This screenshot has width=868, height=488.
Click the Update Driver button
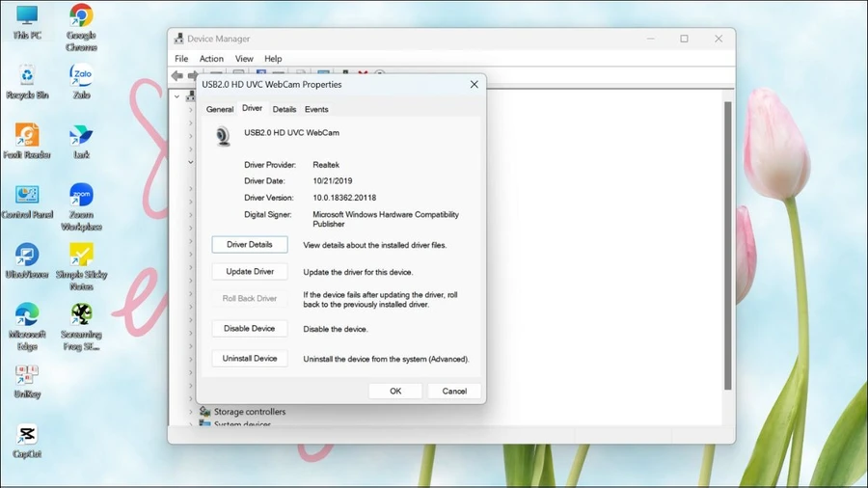[x=250, y=272]
